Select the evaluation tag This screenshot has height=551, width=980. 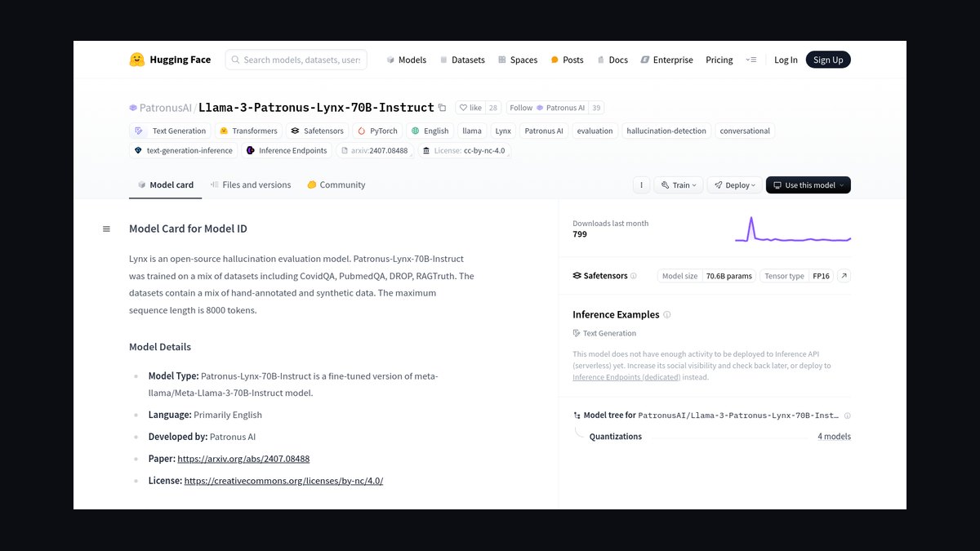point(595,131)
